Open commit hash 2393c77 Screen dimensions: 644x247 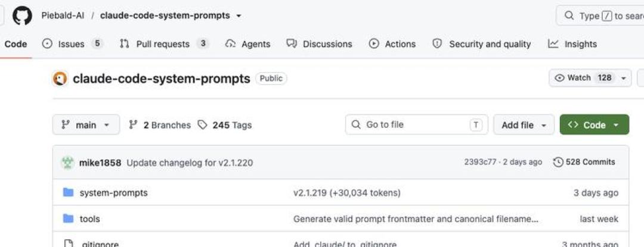(480, 162)
